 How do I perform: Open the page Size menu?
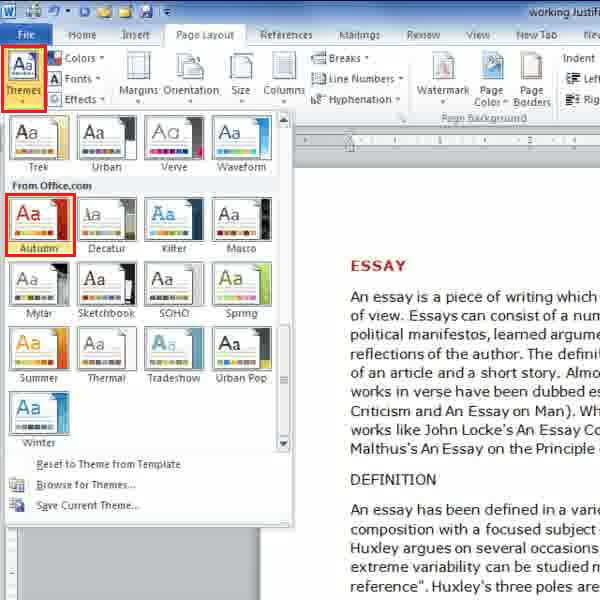point(241,78)
